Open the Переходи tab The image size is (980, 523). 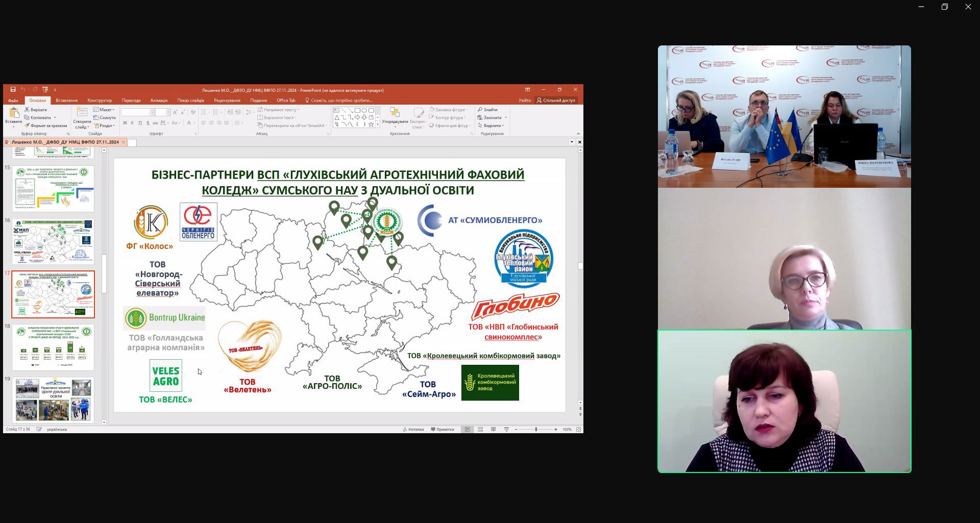131,101
